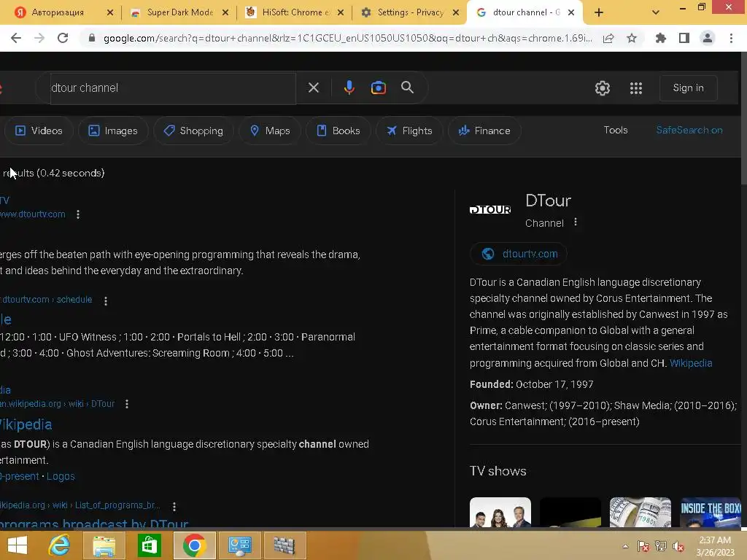Start voice search with microphone

tap(349, 87)
